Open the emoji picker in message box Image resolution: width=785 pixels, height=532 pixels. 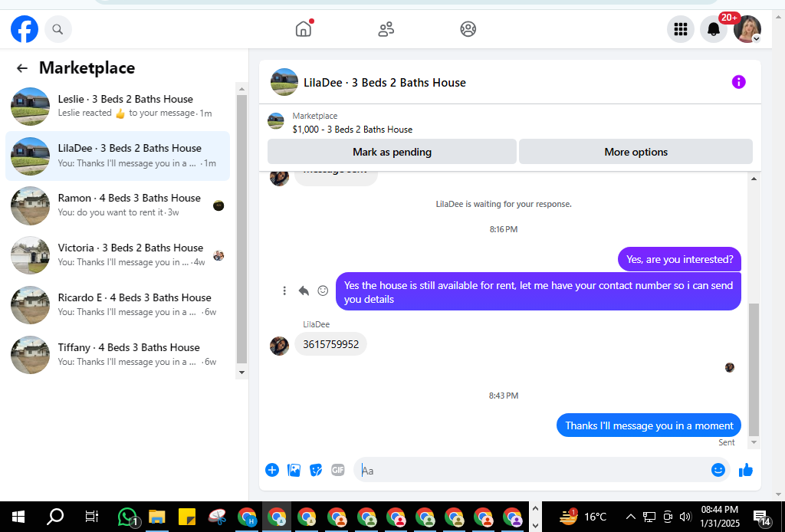tap(718, 470)
